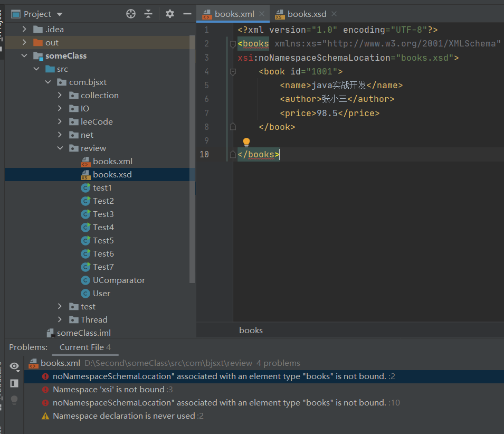Image resolution: width=504 pixels, height=434 pixels.
Task: Click fold marker at closing books tag
Action: (x=233, y=155)
